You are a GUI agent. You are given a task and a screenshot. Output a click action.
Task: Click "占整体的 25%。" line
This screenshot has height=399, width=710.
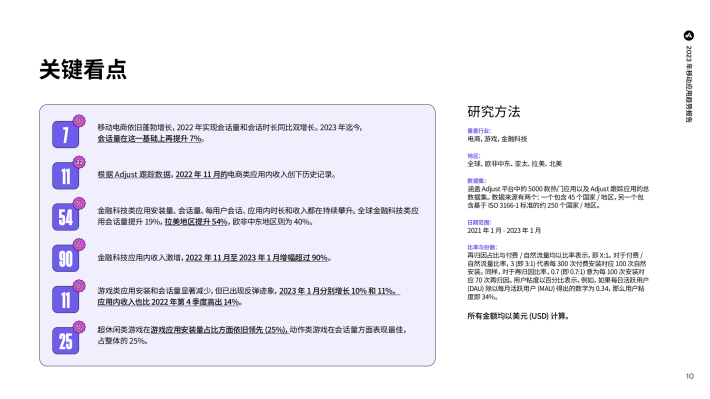123,341
